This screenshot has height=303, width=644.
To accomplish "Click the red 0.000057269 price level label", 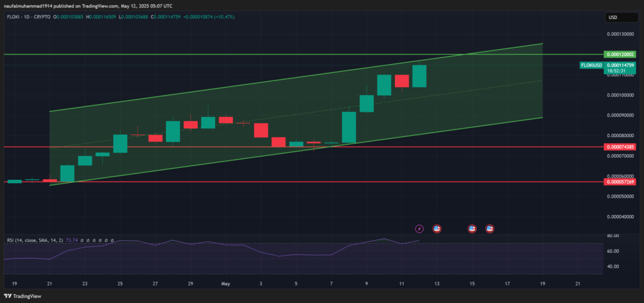I will tap(621, 182).
